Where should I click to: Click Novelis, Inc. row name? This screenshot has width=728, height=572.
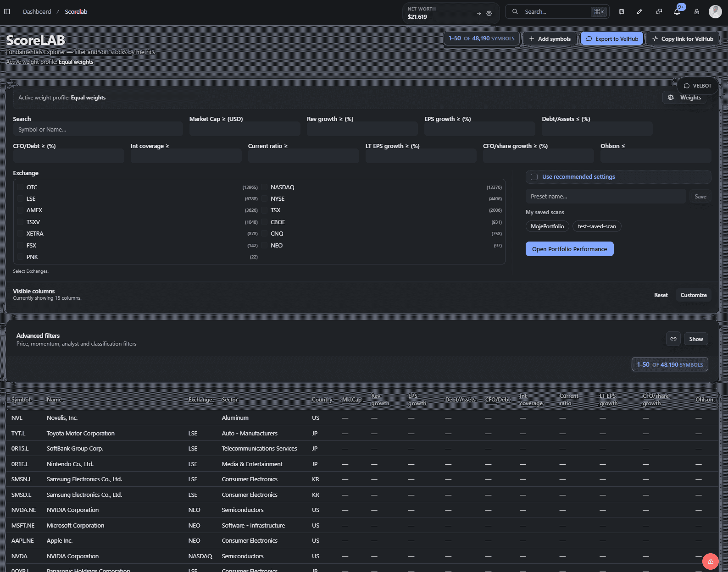[x=62, y=418]
